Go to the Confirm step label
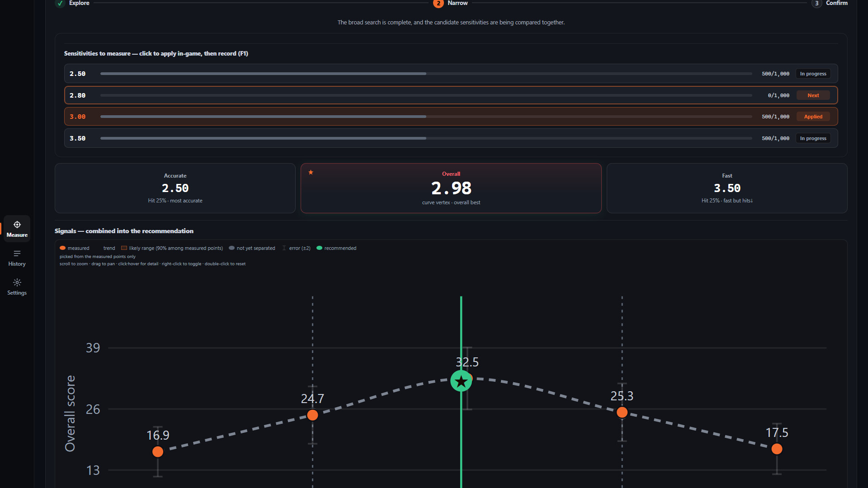The height and width of the screenshot is (488, 868). click(x=837, y=3)
